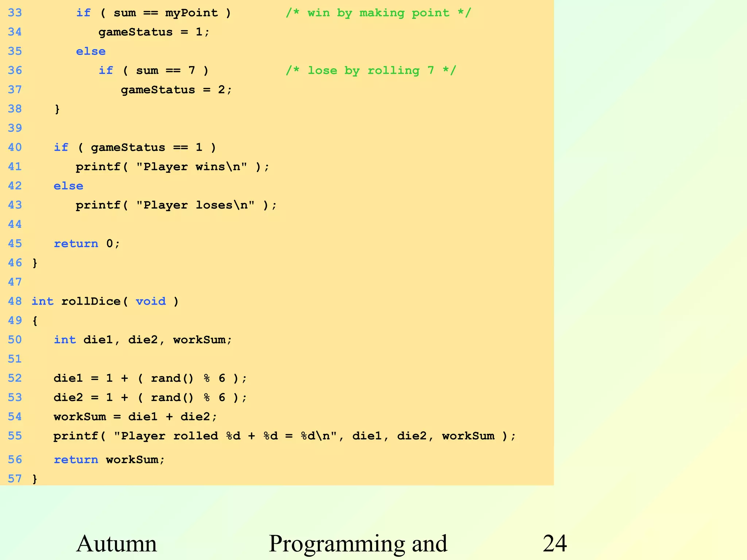Click the 'return workSum;' statement
747x560 pixels.
click(x=109, y=459)
